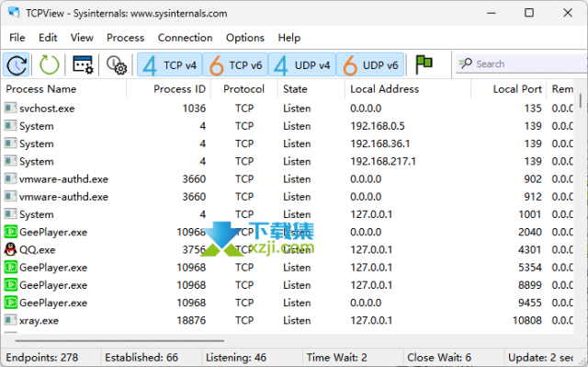The height and width of the screenshot is (367, 588).
Task: Open the Process menu
Action: 125,38
